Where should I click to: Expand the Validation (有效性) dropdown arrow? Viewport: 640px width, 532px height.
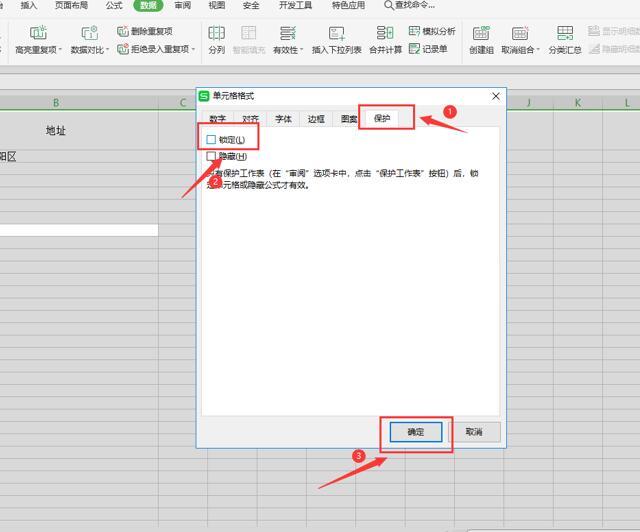(302, 50)
